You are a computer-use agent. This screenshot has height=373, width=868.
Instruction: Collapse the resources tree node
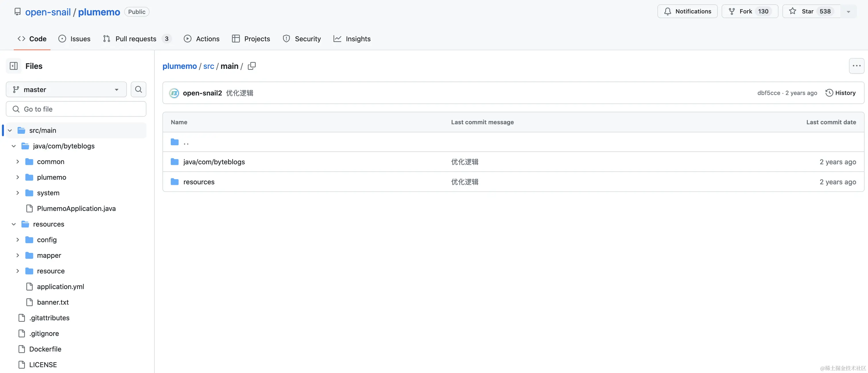point(14,224)
